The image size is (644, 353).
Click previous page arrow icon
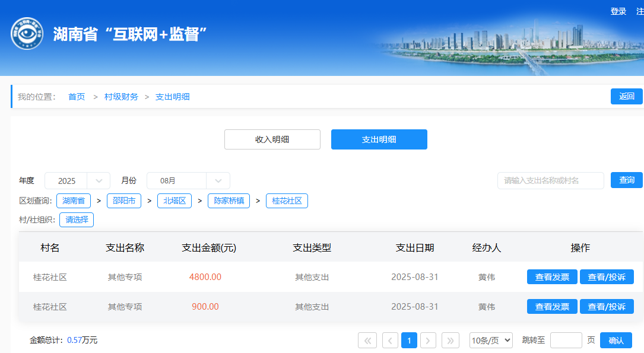click(x=390, y=341)
